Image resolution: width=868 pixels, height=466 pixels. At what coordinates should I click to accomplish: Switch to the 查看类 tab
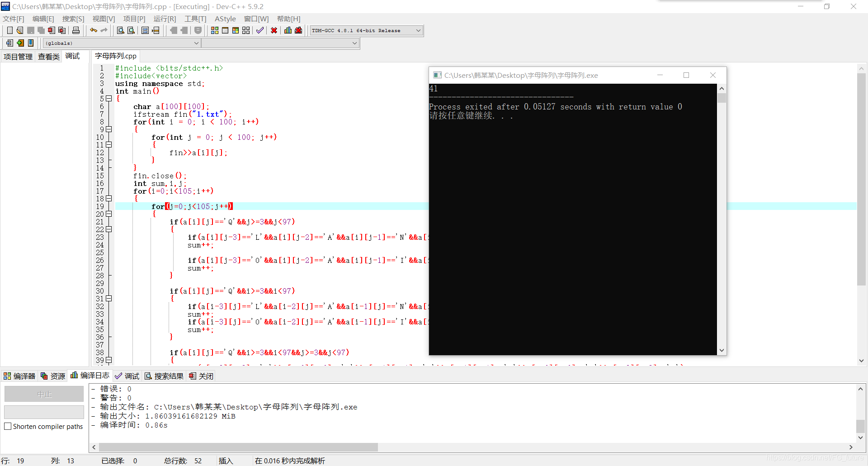tap(49, 57)
